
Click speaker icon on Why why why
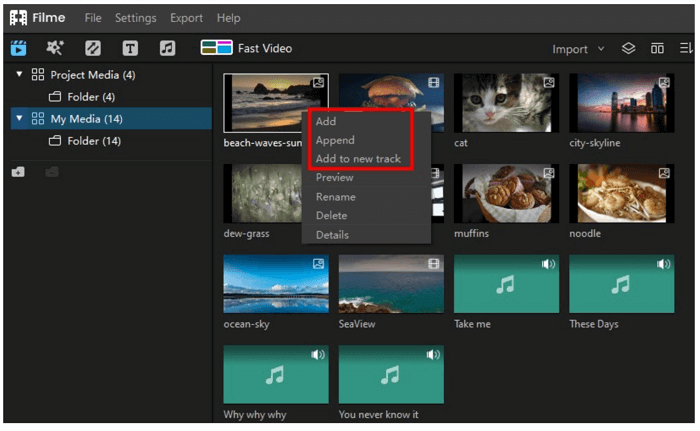318,355
